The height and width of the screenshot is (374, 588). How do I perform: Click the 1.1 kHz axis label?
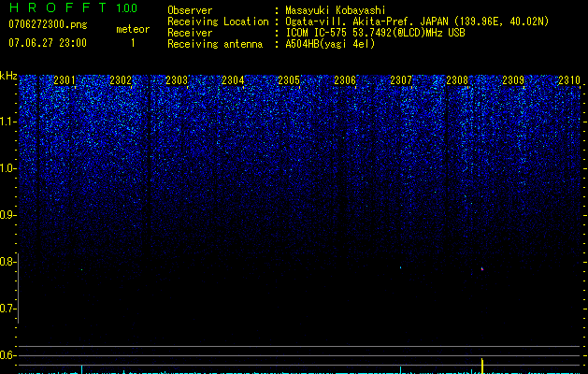tap(8, 122)
